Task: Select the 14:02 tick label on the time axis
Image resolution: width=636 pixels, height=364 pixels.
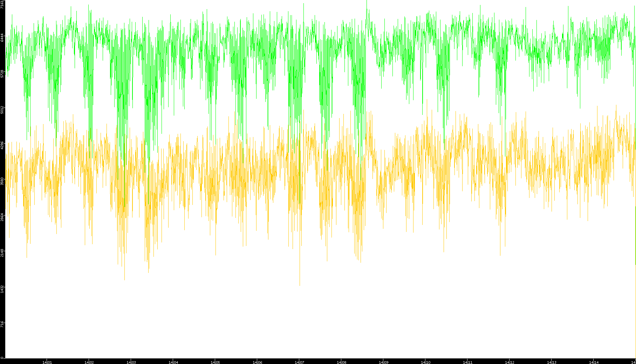Action: (x=89, y=362)
